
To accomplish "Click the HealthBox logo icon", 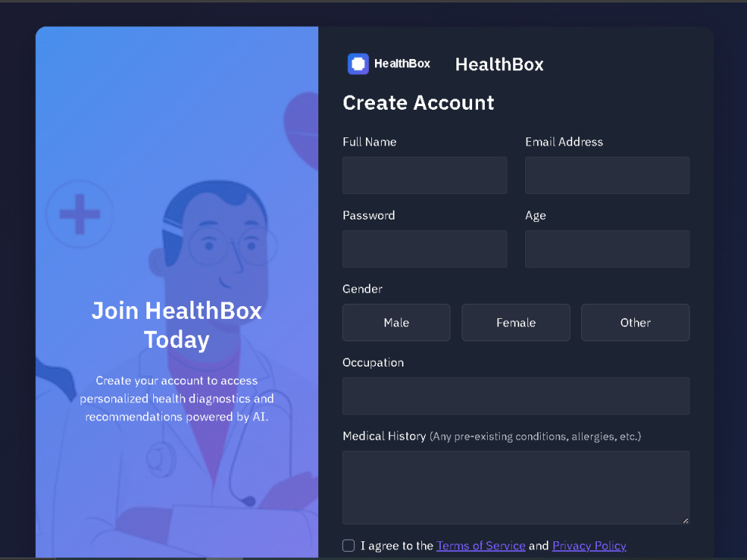I will click(358, 63).
